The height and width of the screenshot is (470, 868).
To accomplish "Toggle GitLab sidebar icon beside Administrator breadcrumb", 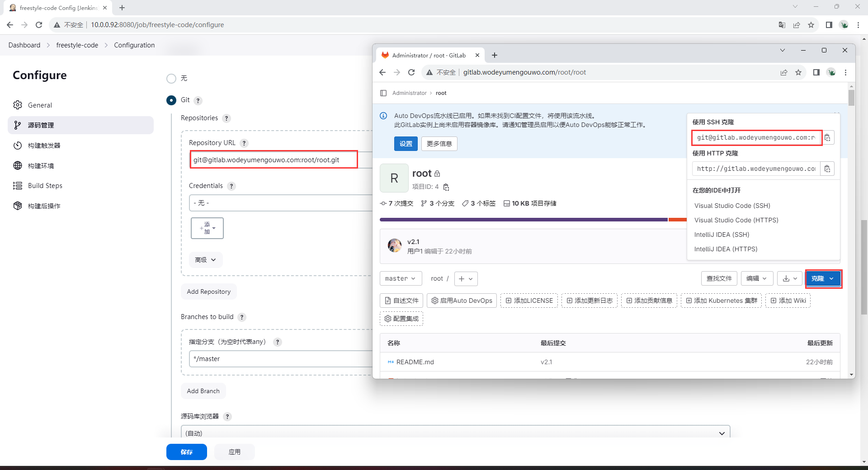I will coord(383,93).
